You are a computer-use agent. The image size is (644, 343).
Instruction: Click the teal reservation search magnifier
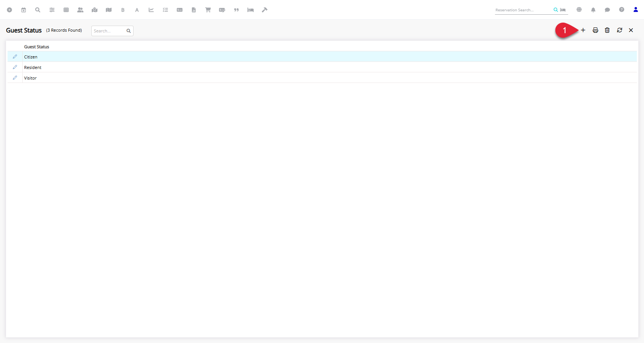(x=556, y=10)
